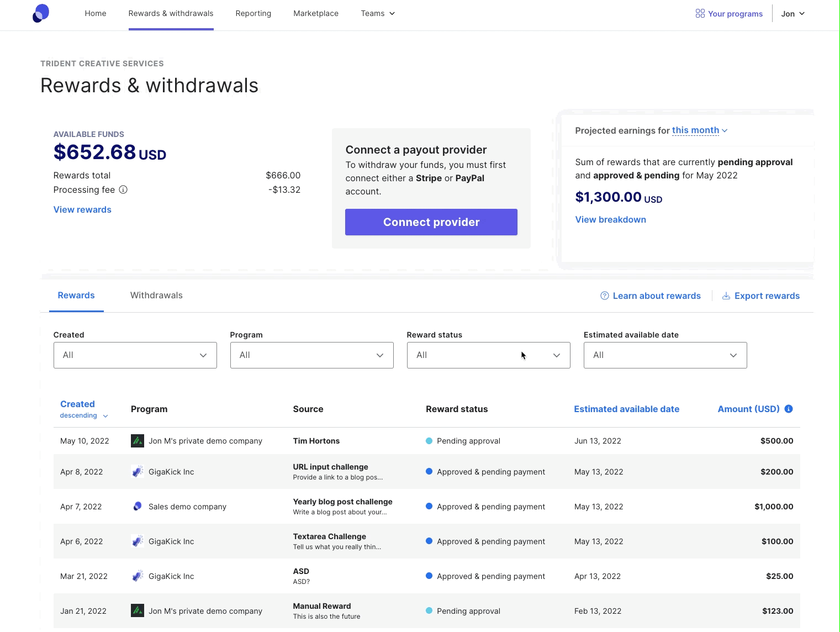Click URL input challenge source text
The height and width of the screenshot is (632, 840).
331,467
